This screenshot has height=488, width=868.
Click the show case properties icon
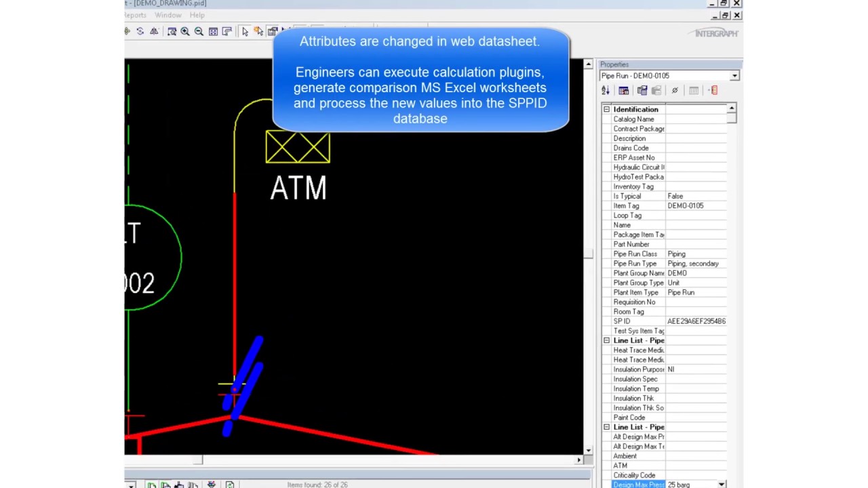tap(642, 90)
